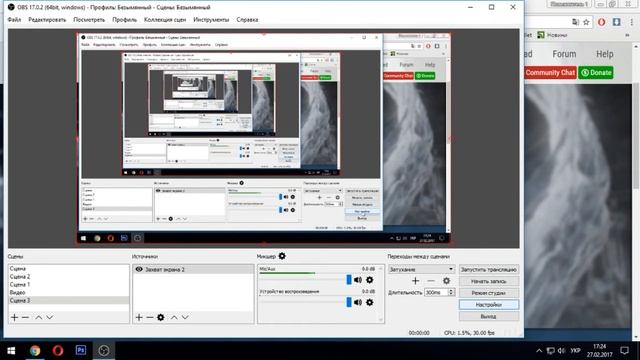Move scene up in Сцены list
Image resolution: width=640 pixels, height=360 pixels.
click(x=38, y=317)
